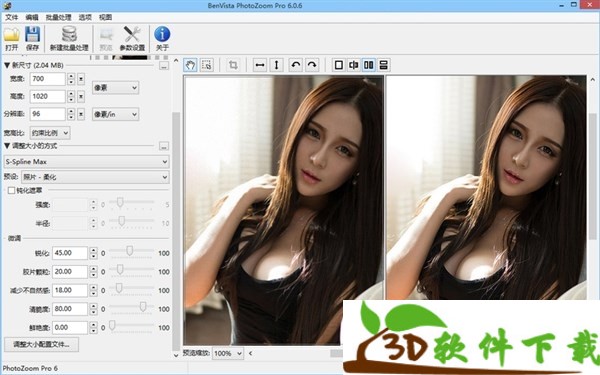Open the pixel unit dropdown for size
Image resolution: width=600 pixels, height=375 pixels.
115,88
